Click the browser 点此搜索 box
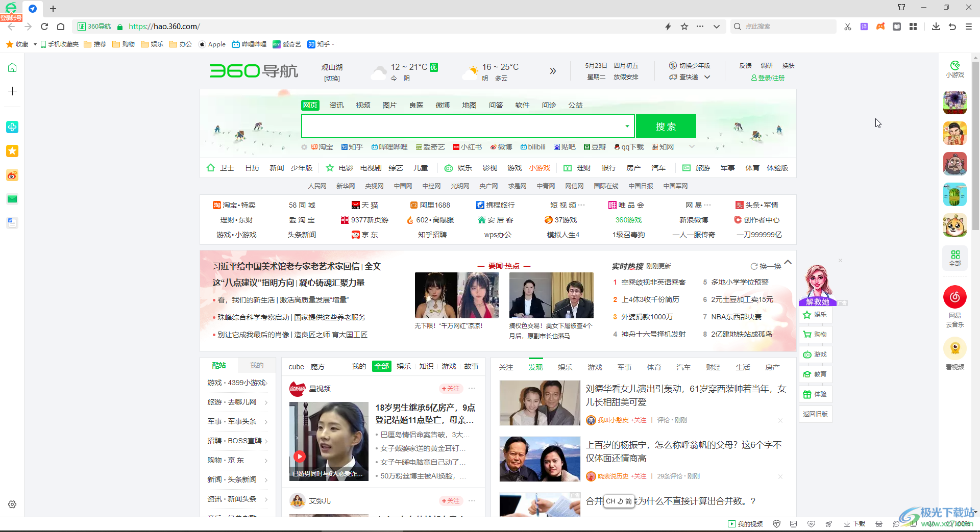 tap(784, 27)
